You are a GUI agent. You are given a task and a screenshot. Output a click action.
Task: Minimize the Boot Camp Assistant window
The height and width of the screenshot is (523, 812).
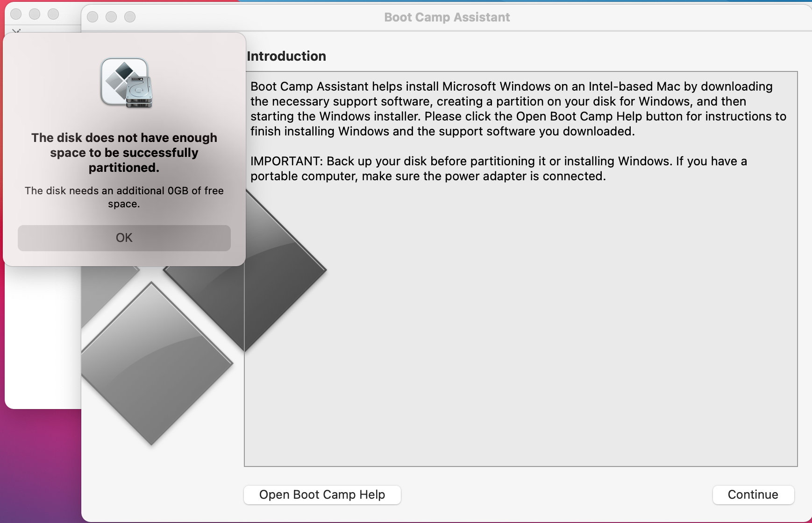tap(111, 17)
